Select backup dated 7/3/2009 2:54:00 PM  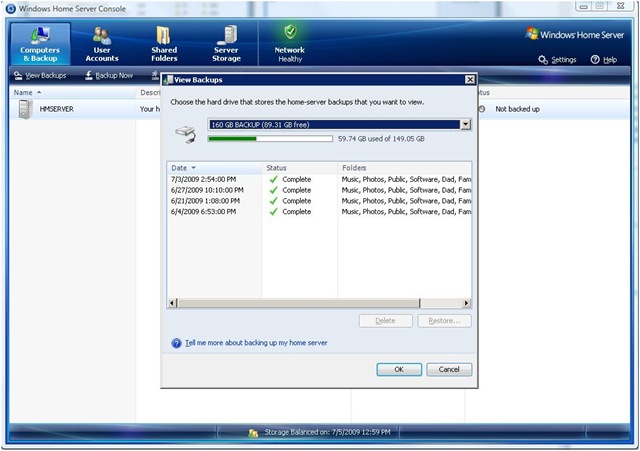(203, 179)
